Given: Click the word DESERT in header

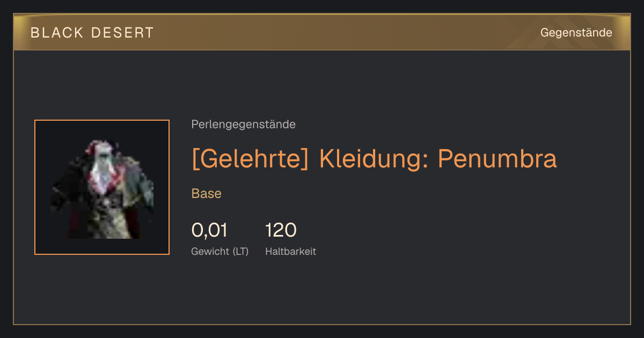Looking at the screenshot, I should 122,33.
